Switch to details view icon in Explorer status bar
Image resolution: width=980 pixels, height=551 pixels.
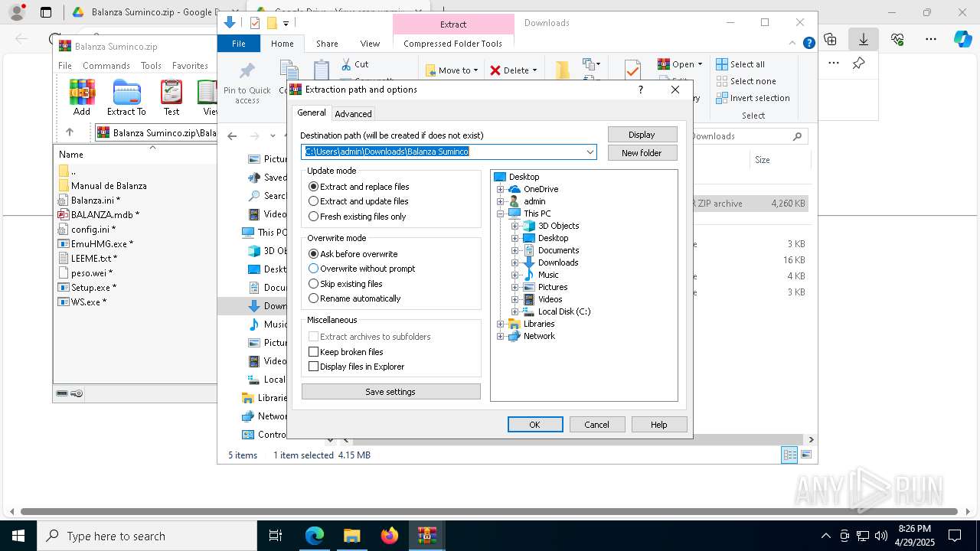tap(789, 455)
